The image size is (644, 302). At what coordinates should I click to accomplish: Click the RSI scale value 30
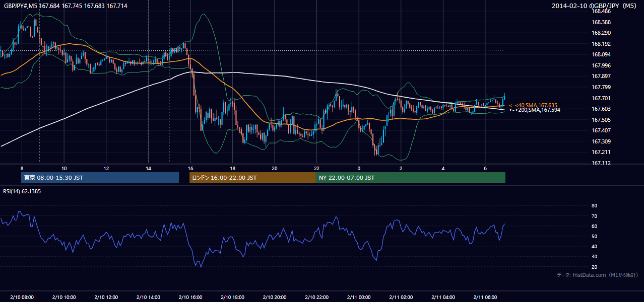pyautogui.click(x=594, y=257)
